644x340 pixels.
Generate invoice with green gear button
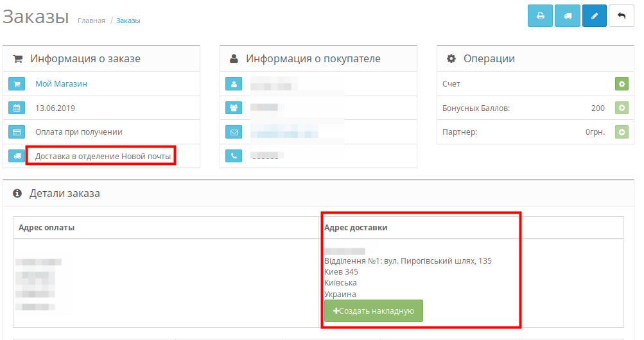tap(622, 84)
